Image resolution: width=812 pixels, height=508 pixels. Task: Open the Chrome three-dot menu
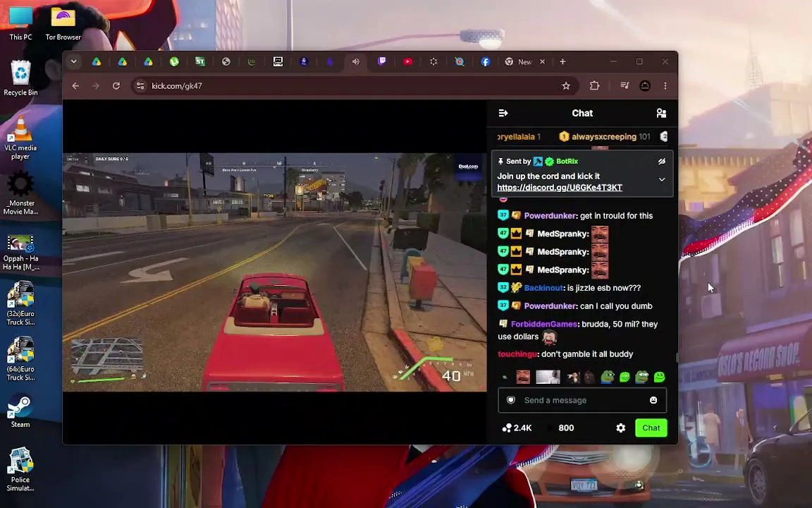coord(665,86)
